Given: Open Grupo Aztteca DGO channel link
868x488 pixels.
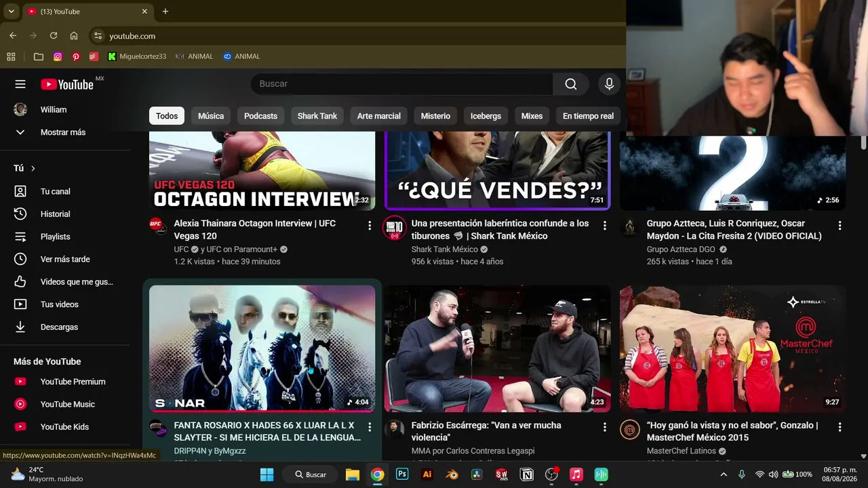Looking at the screenshot, I should (x=681, y=249).
